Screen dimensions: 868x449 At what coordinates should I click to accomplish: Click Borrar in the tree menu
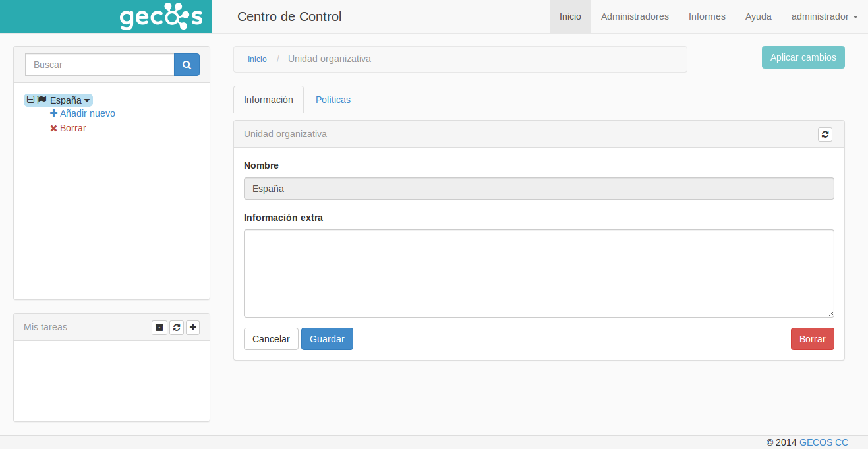[x=68, y=128]
